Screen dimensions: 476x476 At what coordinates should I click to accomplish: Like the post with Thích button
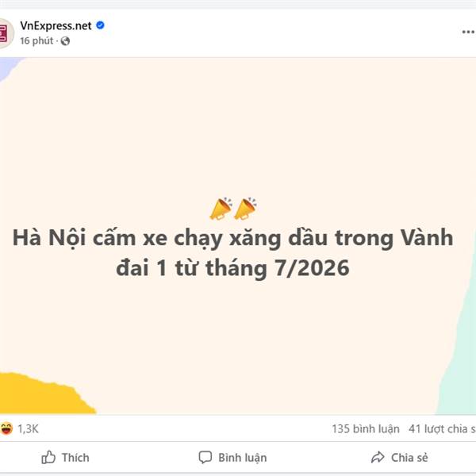66,457
